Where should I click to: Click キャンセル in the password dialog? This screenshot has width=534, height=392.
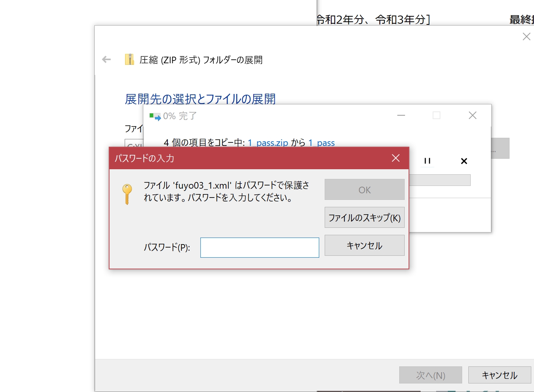pos(364,246)
